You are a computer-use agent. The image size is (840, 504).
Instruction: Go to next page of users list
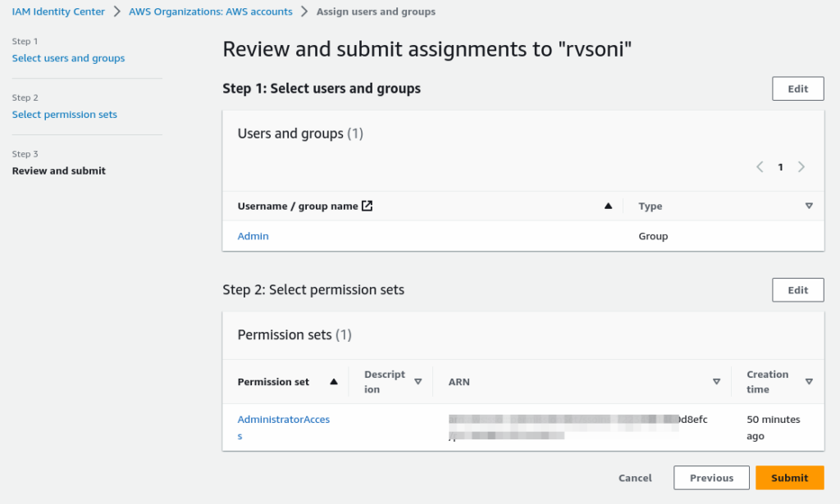(801, 167)
